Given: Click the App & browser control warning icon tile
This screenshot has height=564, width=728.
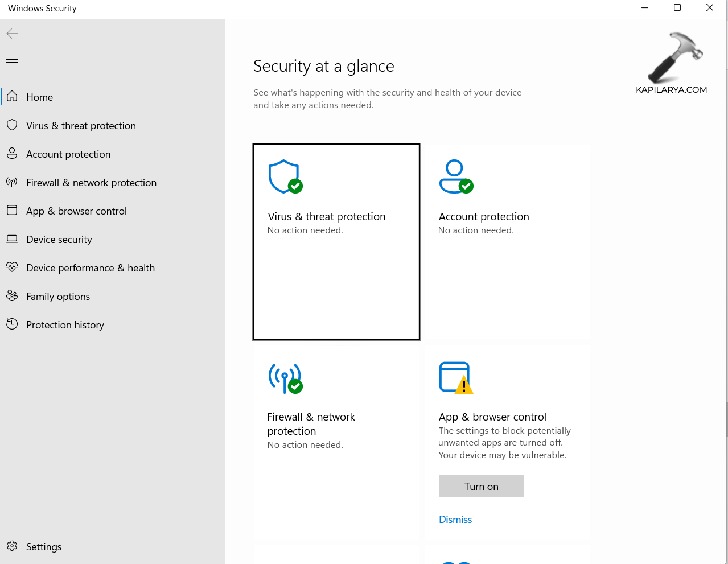Looking at the screenshot, I should (x=455, y=378).
